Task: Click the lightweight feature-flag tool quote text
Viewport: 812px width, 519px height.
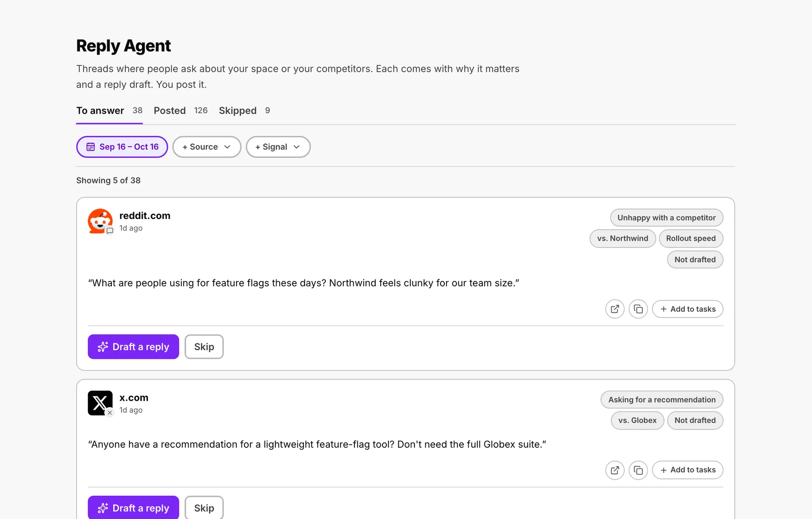Action: [317, 444]
